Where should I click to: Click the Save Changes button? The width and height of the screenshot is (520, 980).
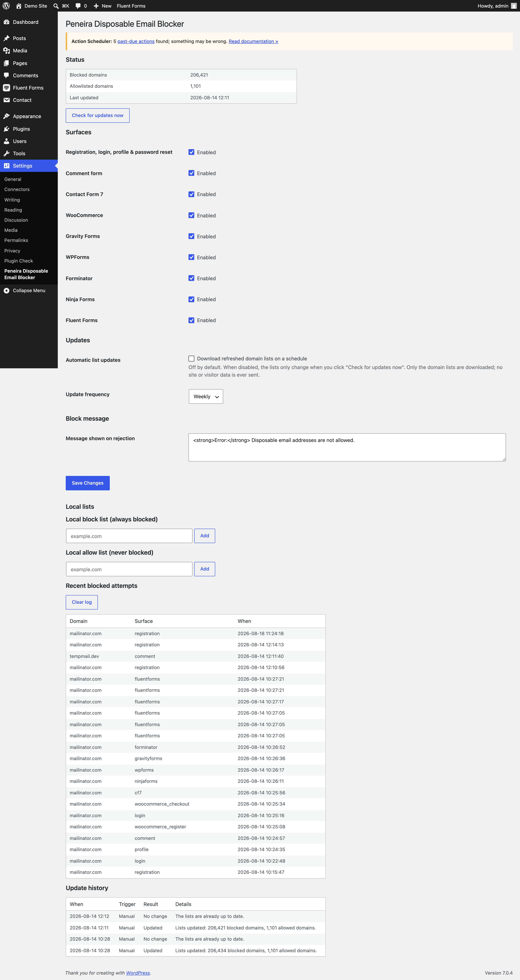coord(88,483)
